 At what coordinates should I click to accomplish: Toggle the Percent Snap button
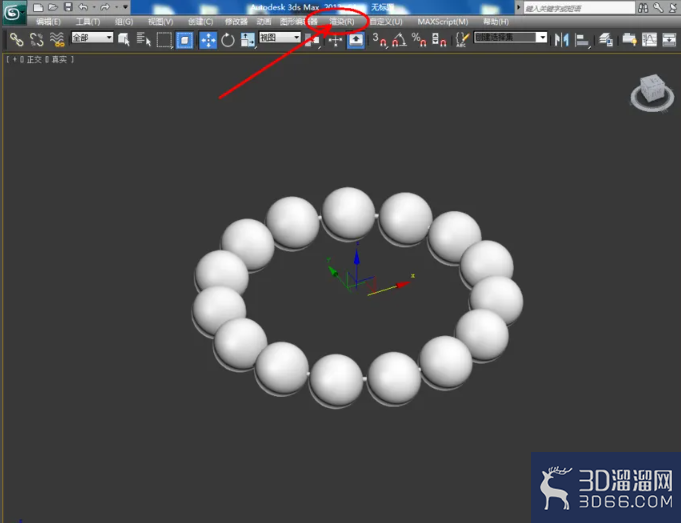(419, 40)
